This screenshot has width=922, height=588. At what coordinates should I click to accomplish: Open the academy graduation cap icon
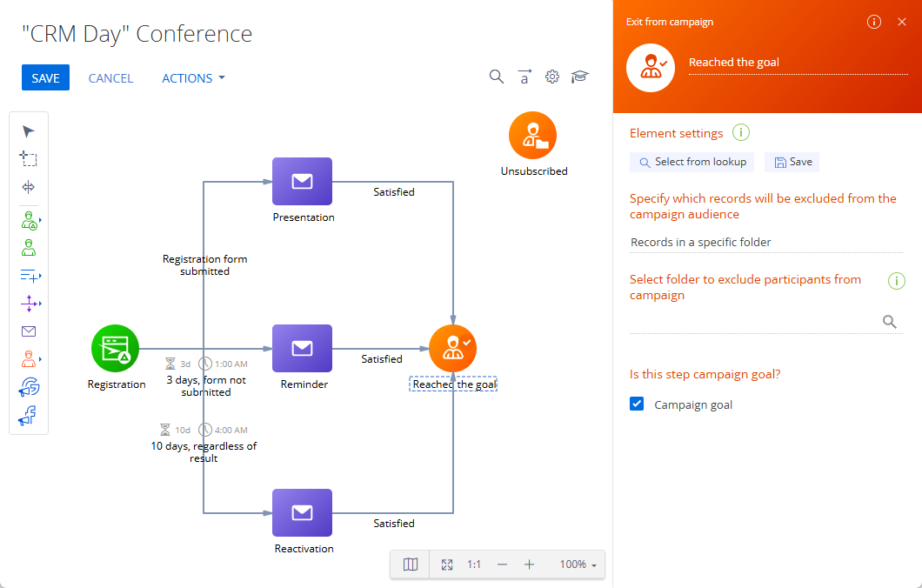coord(580,77)
